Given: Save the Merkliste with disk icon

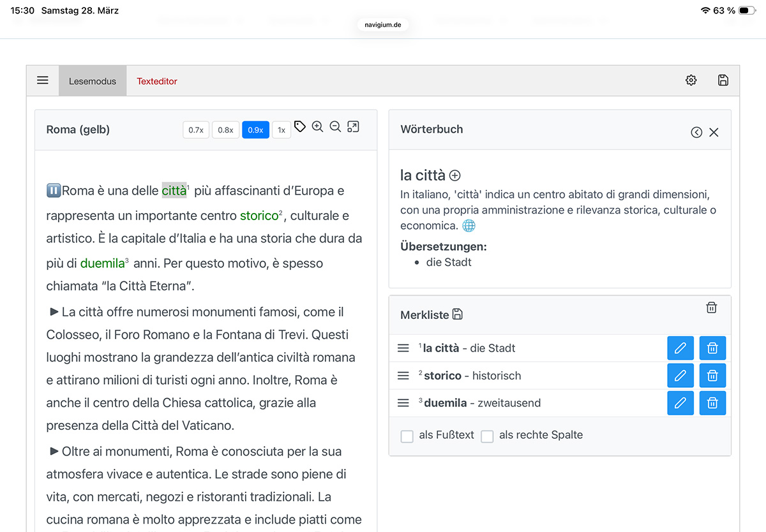Looking at the screenshot, I should click(458, 314).
